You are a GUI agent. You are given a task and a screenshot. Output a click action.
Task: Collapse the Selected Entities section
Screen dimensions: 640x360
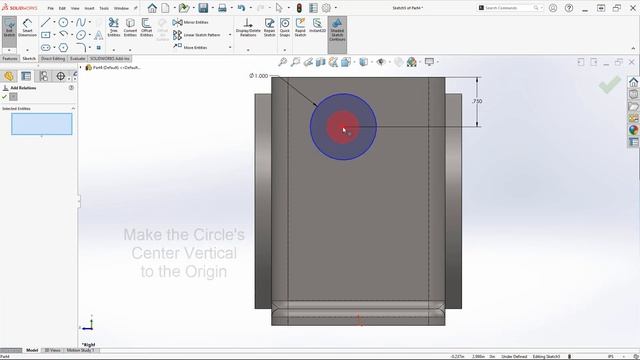pyautogui.click(x=73, y=109)
